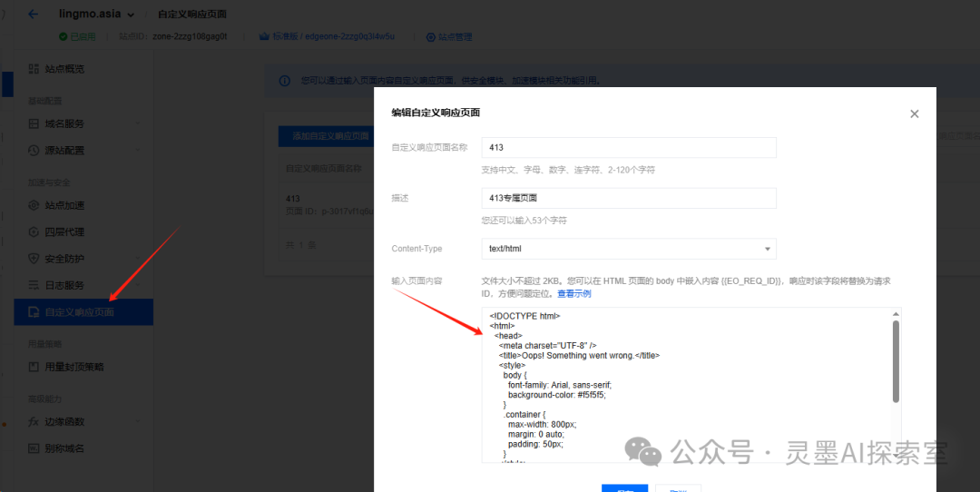The image size is (980, 492).
Task: Click the 边缘函数 fx icon
Action: (x=34, y=422)
